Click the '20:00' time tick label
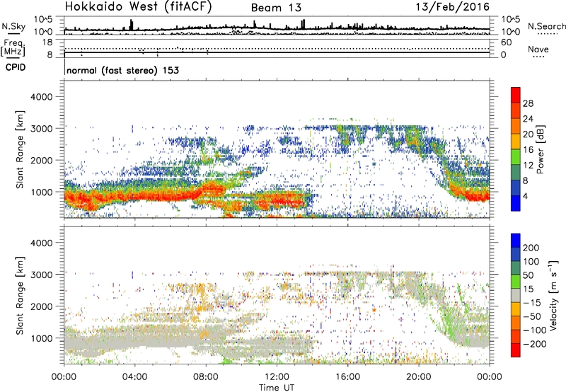Screen dimensions: 566x392 (x=419, y=377)
